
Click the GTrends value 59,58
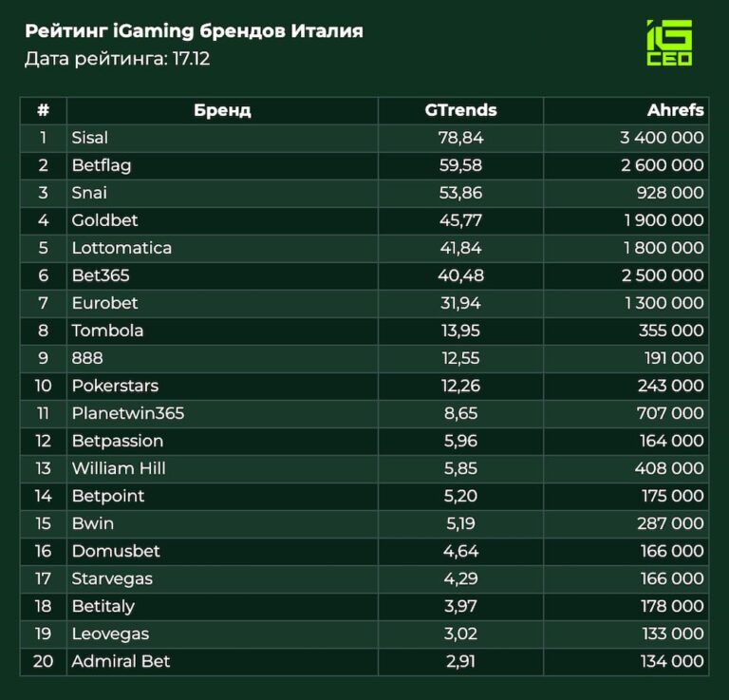click(460, 165)
